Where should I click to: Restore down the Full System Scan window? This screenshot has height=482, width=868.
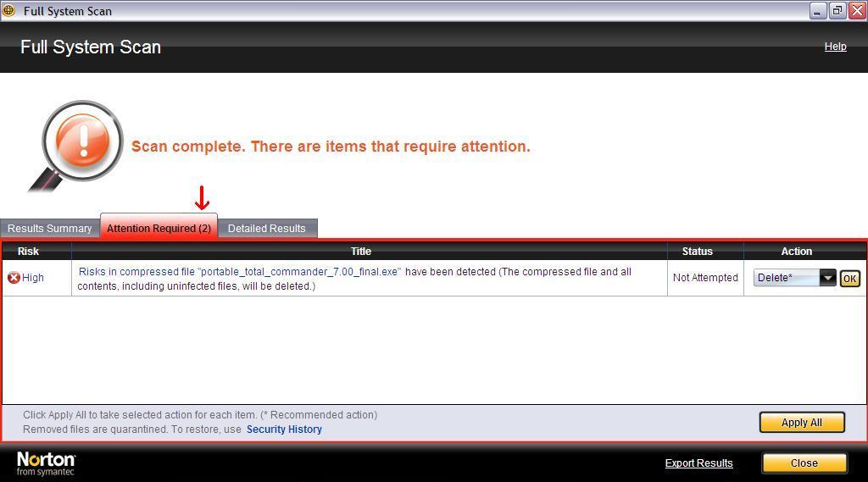tap(837, 10)
